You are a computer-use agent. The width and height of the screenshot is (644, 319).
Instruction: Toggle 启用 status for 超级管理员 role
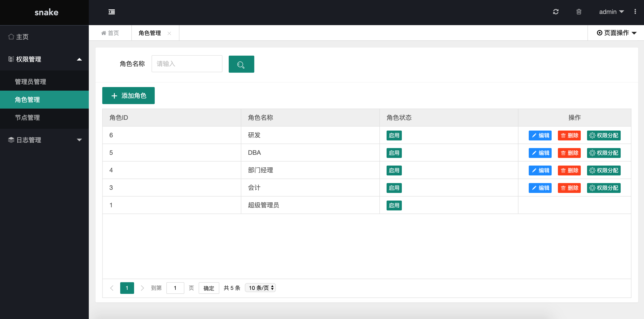pos(394,205)
